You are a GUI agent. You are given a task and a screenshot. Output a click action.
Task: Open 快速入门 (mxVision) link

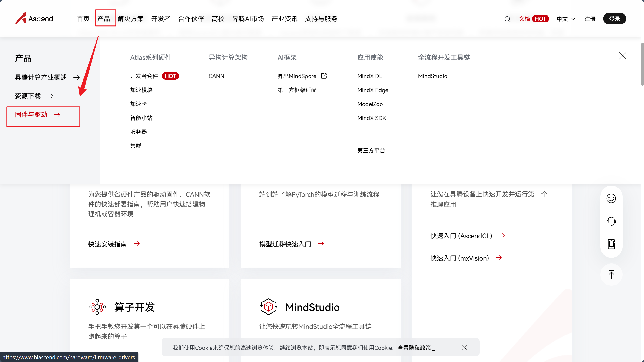pos(459,258)
